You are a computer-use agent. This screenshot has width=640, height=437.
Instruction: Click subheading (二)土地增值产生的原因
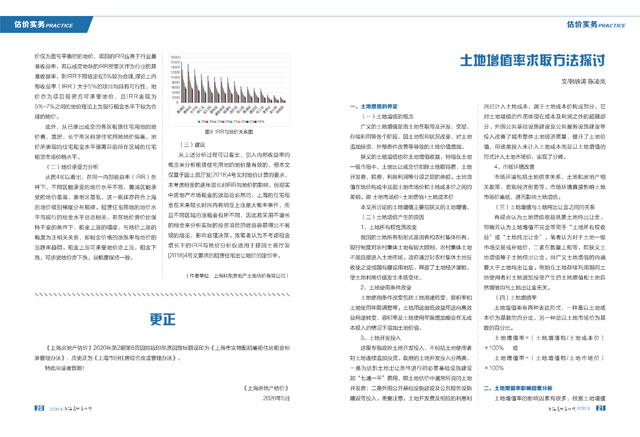[x=392, y=217]
